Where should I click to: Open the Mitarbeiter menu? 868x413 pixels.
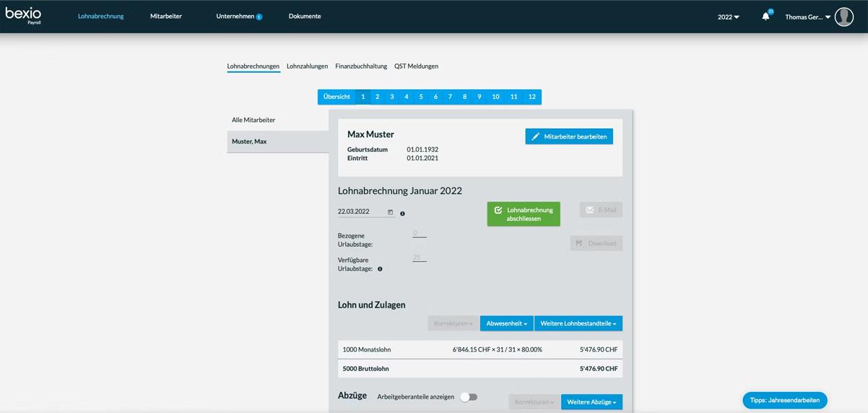tap(165, 16)
